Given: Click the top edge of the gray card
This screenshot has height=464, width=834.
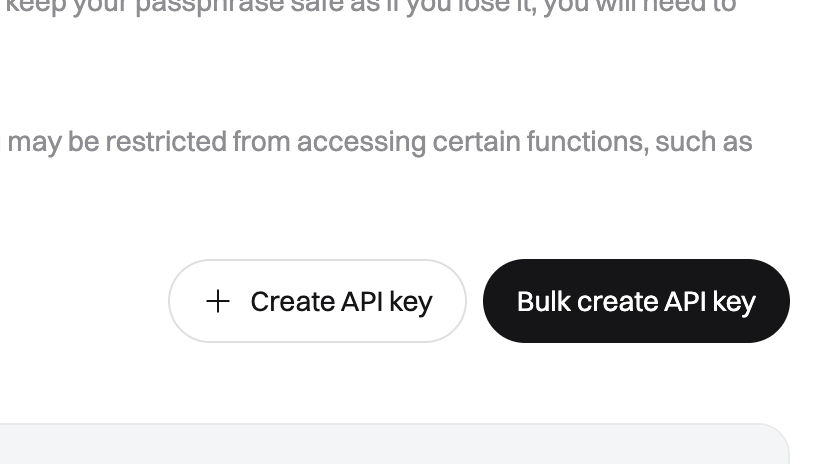Looking at the screenshot, I should pos(394,425).
